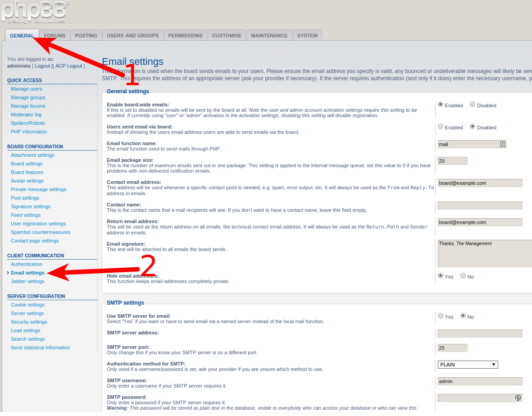The height and width of the screenshot is (416, 532).
Task: Switch to the Customise tab
Action: 227,35
